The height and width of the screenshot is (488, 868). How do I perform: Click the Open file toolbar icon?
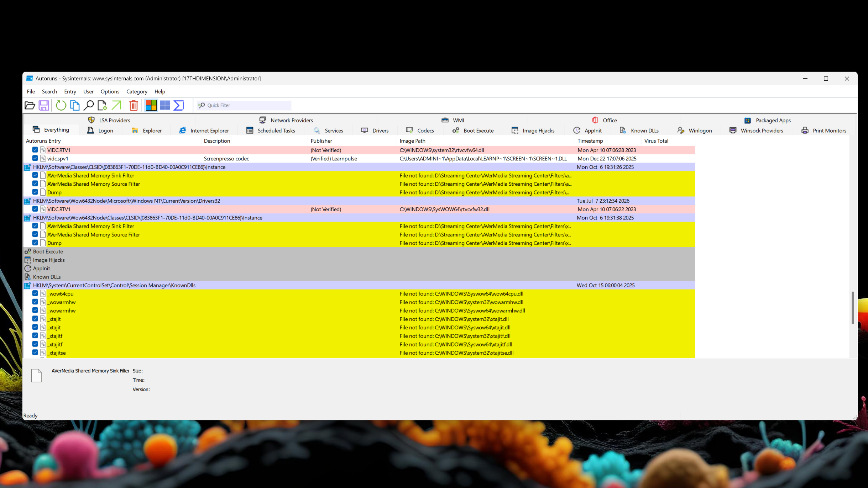coord(30,105)
